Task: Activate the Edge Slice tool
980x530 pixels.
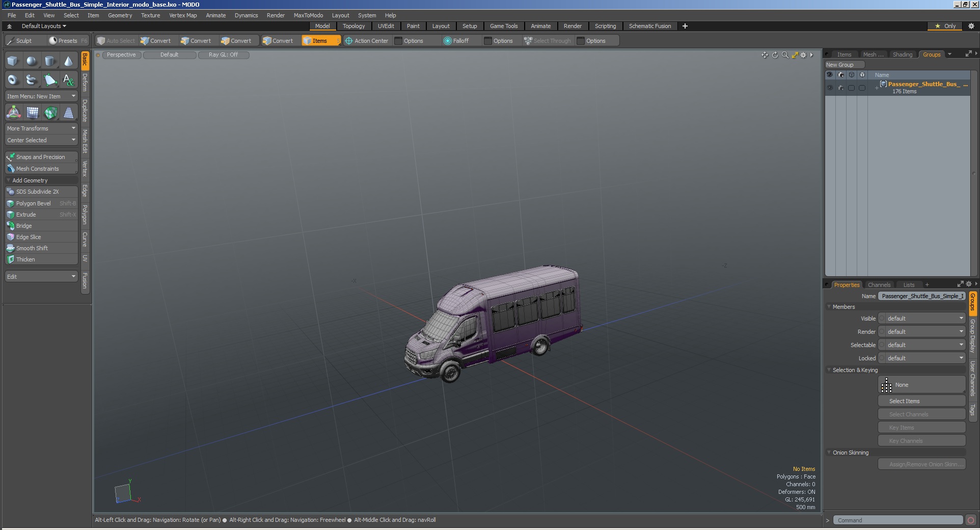Action: click(41, 237)
